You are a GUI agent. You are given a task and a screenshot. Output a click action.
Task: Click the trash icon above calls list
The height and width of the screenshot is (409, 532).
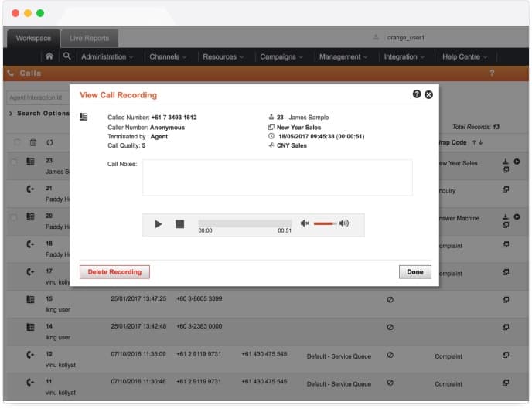[32, 142]
